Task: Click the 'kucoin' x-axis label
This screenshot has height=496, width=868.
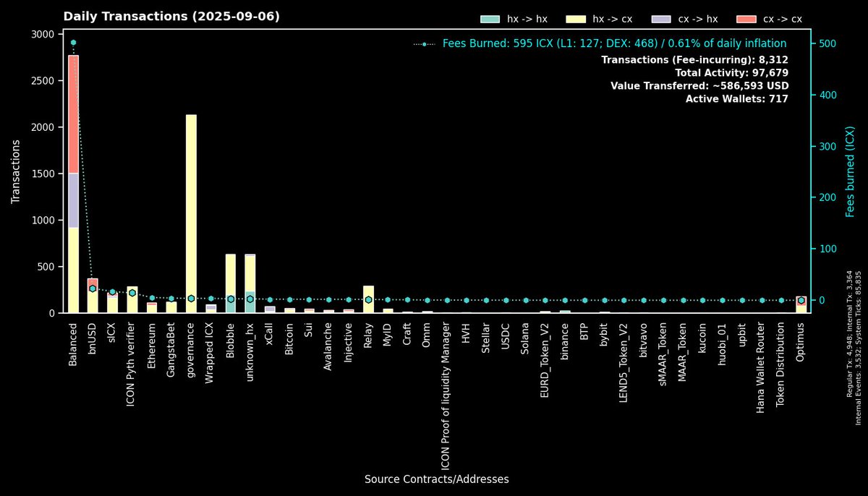Action: tap(702, 338)
